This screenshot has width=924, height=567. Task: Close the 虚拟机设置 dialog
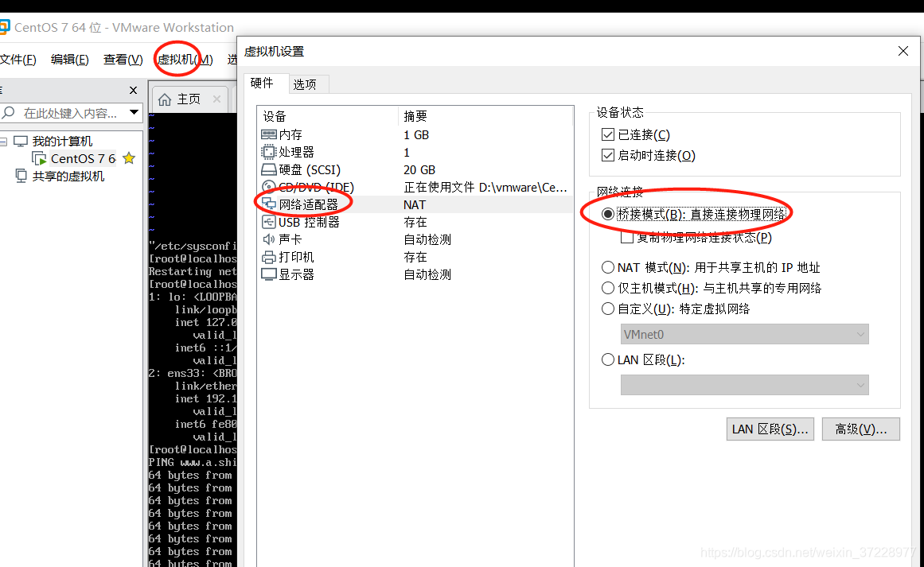(903, 51)
